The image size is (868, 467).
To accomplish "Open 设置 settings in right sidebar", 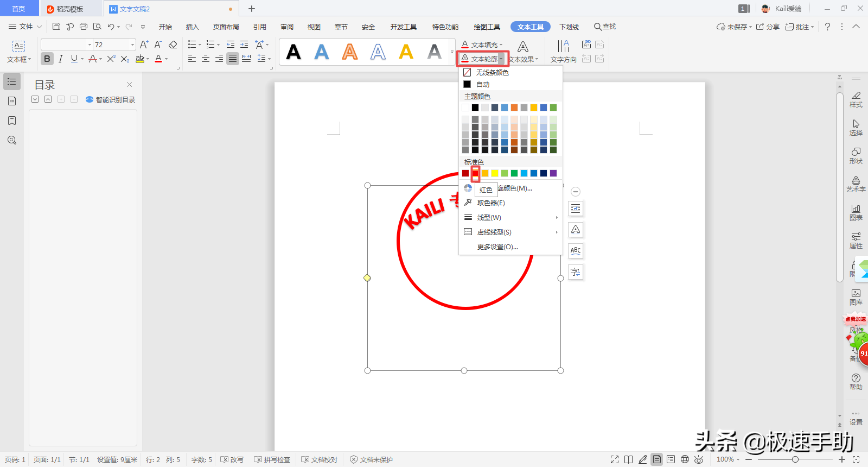I will tap(856, 418).
